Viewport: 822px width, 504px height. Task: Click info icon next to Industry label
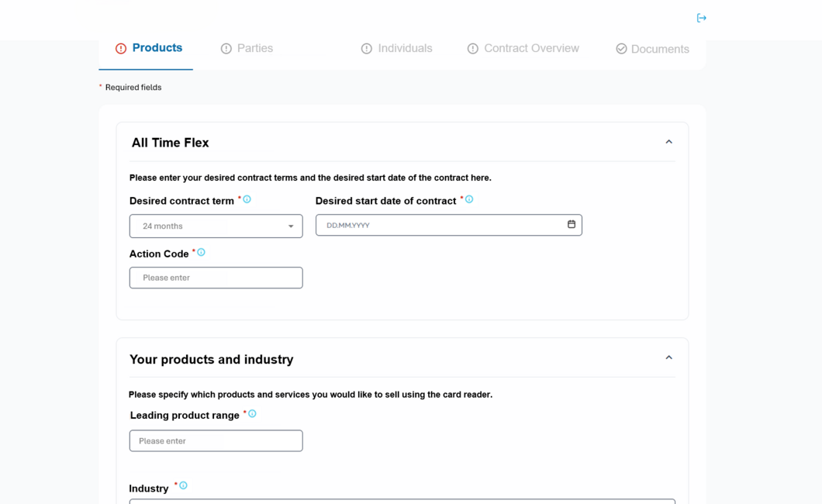pyautogui.click(x=183, y=485)
